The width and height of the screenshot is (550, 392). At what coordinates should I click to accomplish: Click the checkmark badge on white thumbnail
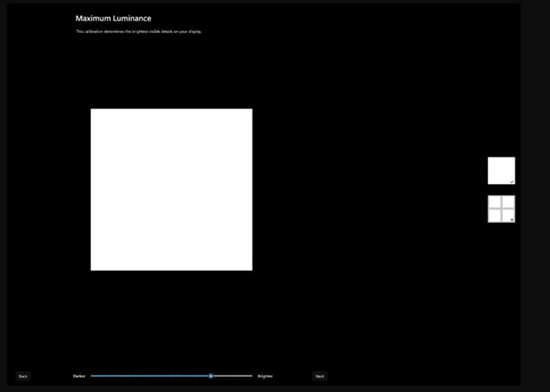[511, 181]
